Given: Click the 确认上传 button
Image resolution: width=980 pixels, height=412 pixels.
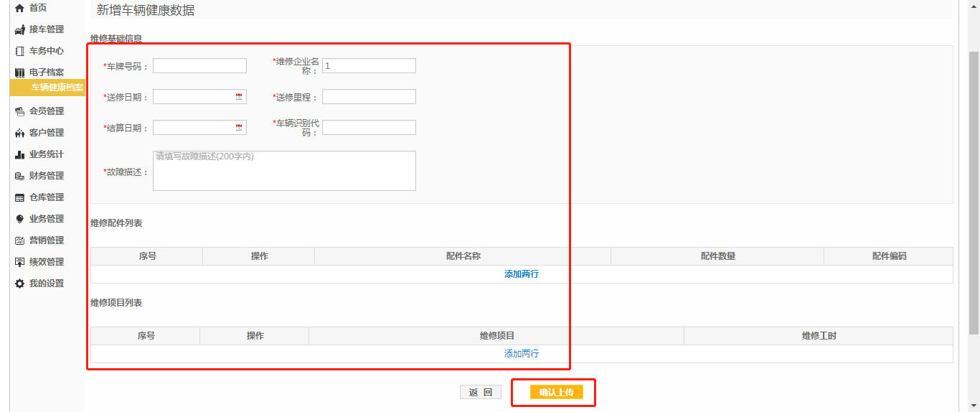Looking at the screenshot, I should (556, 393).
